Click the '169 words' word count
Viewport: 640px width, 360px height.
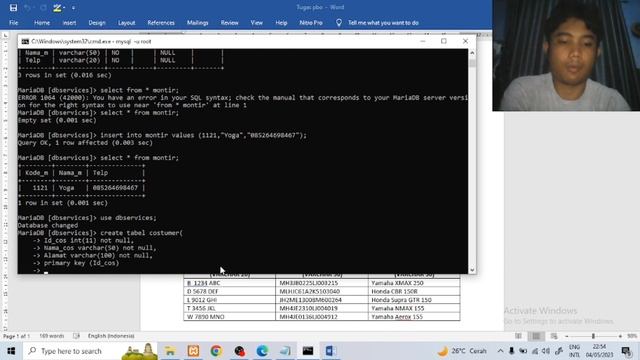[x=51, y=336]
